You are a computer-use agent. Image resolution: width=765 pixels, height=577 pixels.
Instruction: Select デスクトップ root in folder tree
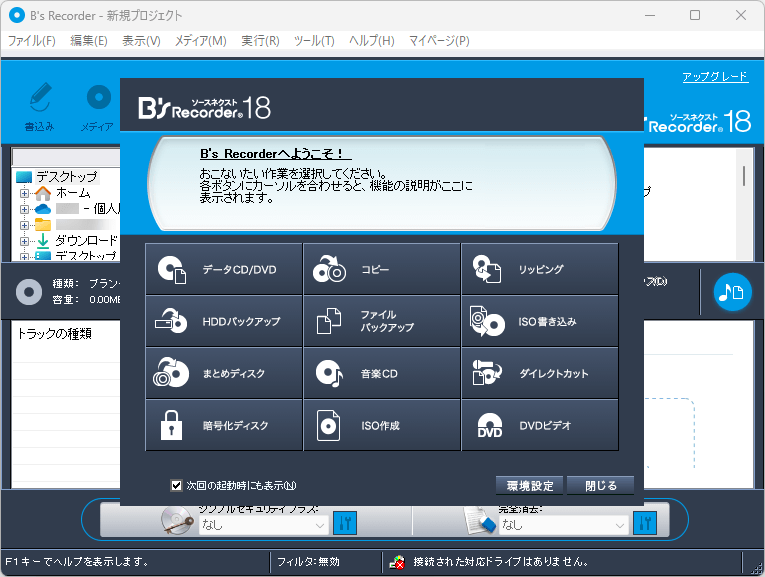point(67,177)
